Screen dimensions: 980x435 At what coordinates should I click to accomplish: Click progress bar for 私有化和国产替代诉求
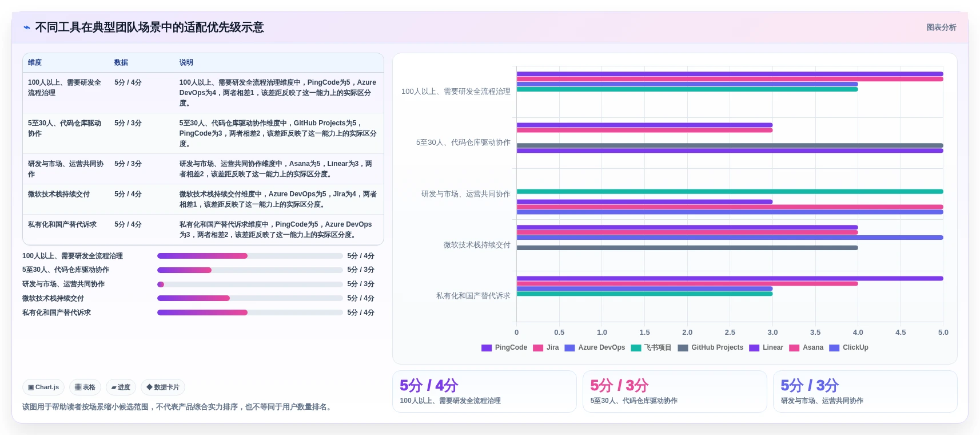pos(250,313)
